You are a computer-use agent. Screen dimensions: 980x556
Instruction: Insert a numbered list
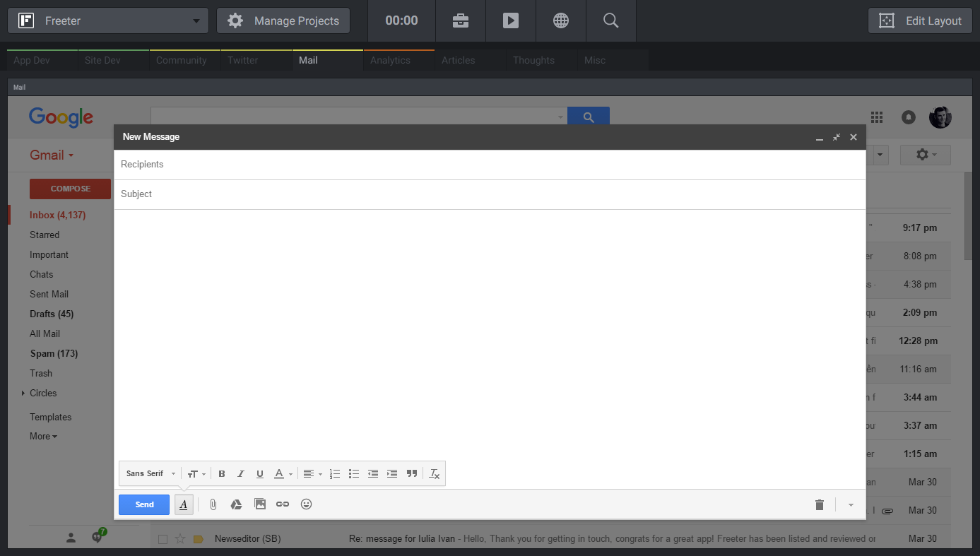(335, 474)
